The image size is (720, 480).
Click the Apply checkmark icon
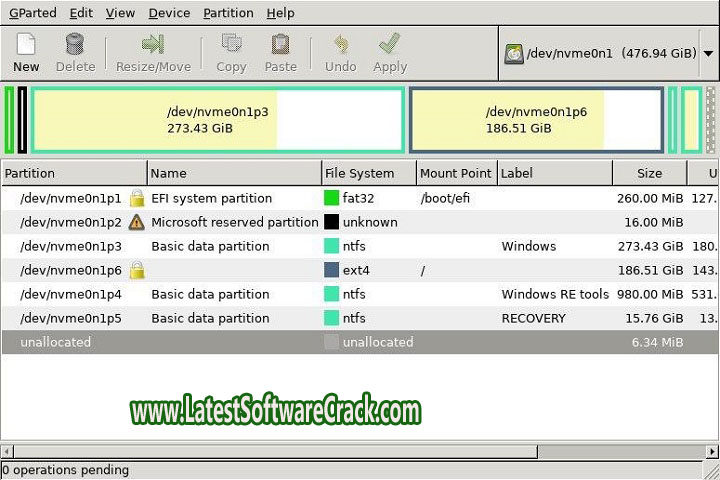[390, 43]
